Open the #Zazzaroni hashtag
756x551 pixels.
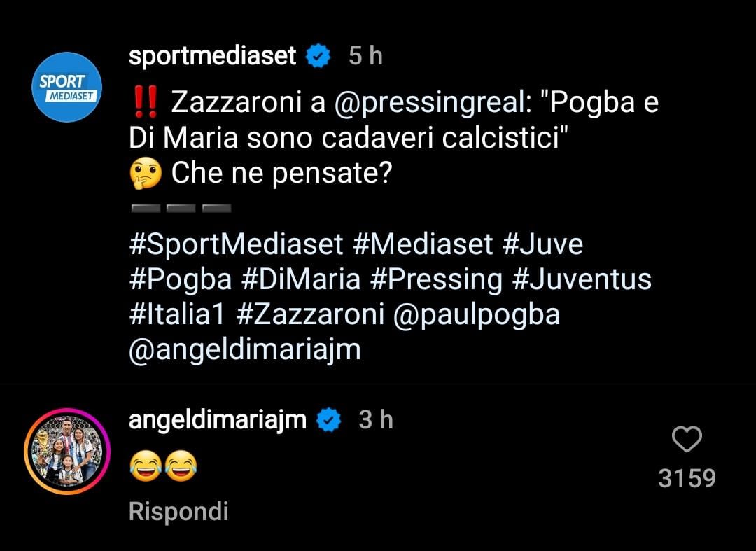[x=310, y=314]
